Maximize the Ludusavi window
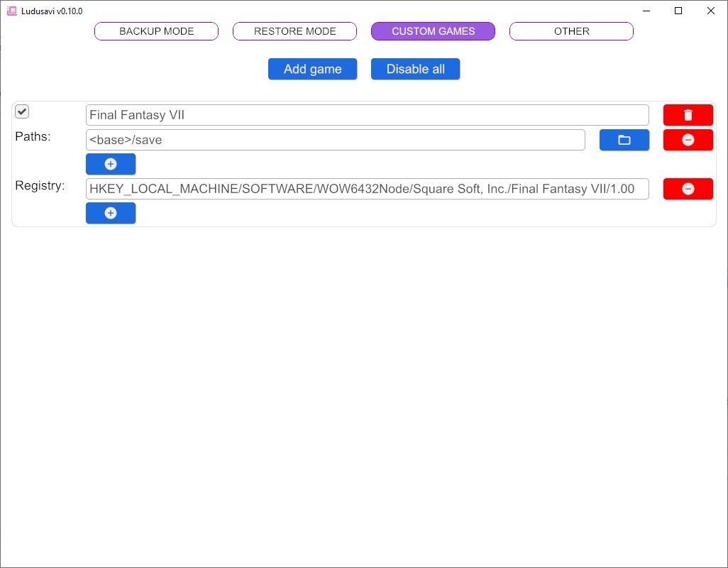The height and width of the screenshot is (568, 728). pos(678,11)
